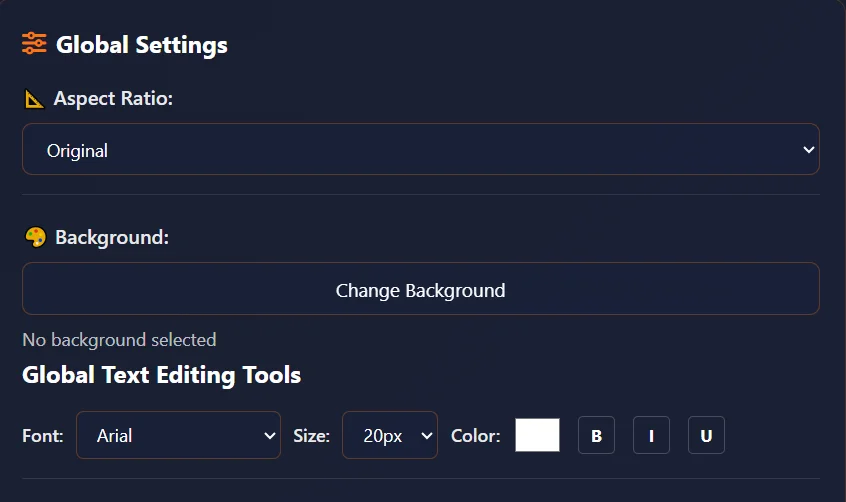Click the Background label text
This screenshot has height=502, width=846.
(x=112, y=237)
